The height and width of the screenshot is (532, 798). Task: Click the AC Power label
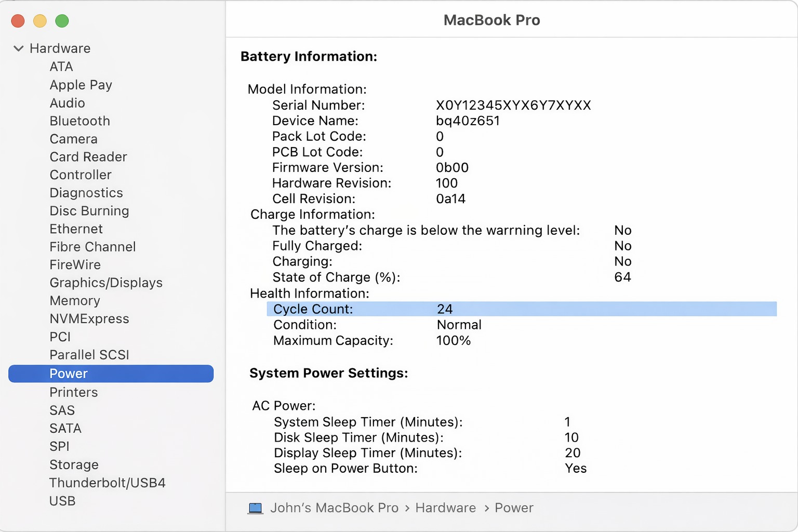[x=284, y=405]
